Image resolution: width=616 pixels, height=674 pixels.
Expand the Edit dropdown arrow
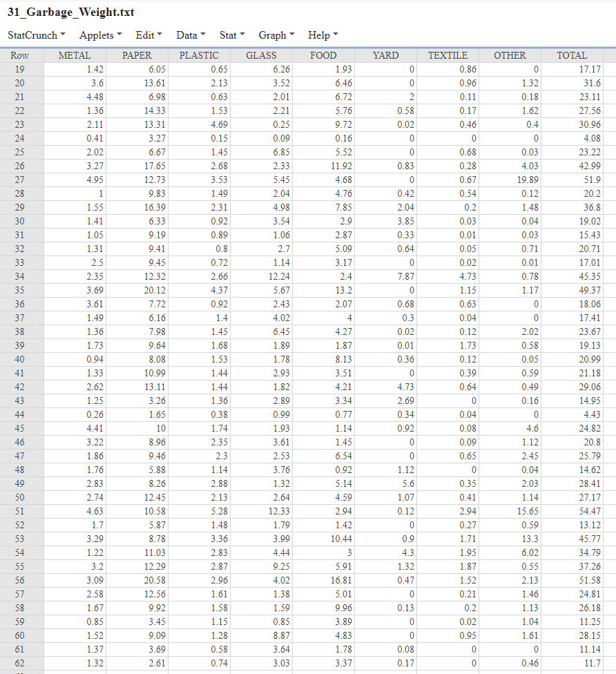(x=158, y=35)
